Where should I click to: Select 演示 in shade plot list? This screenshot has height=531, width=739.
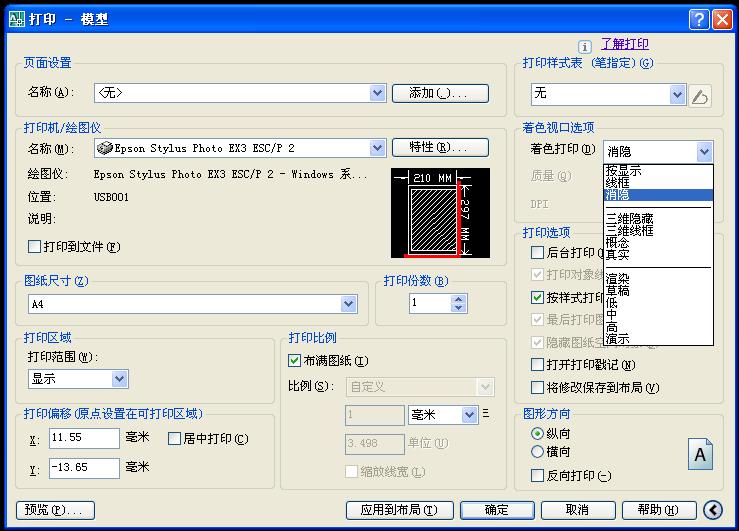pos(658,339)
